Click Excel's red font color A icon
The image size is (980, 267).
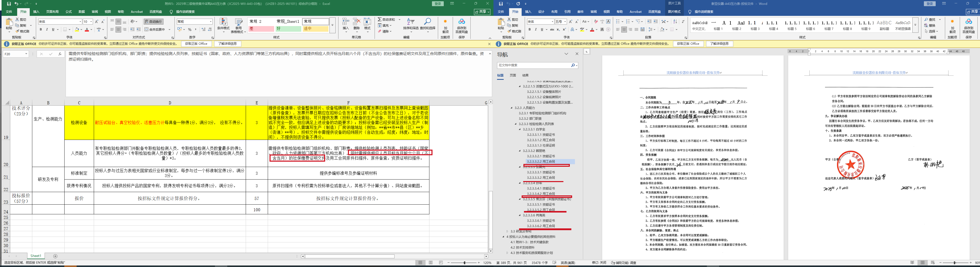click(x=87, y=29)
